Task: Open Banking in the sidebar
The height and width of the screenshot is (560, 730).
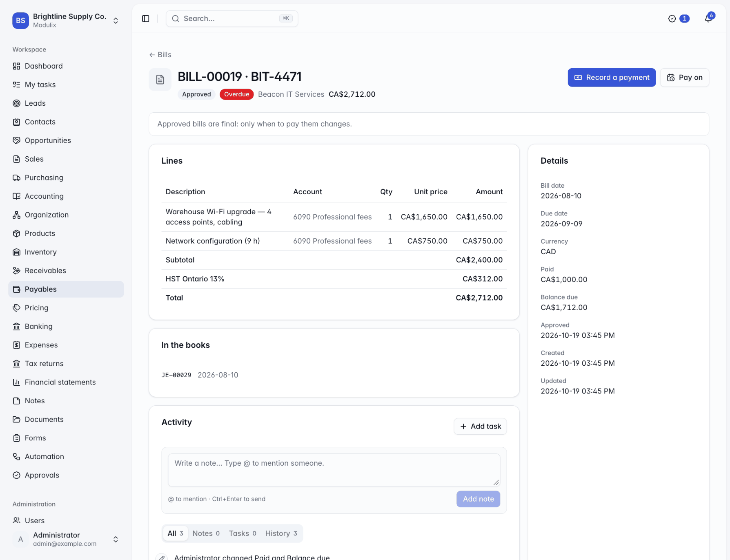Action: (x=66, y=327)
